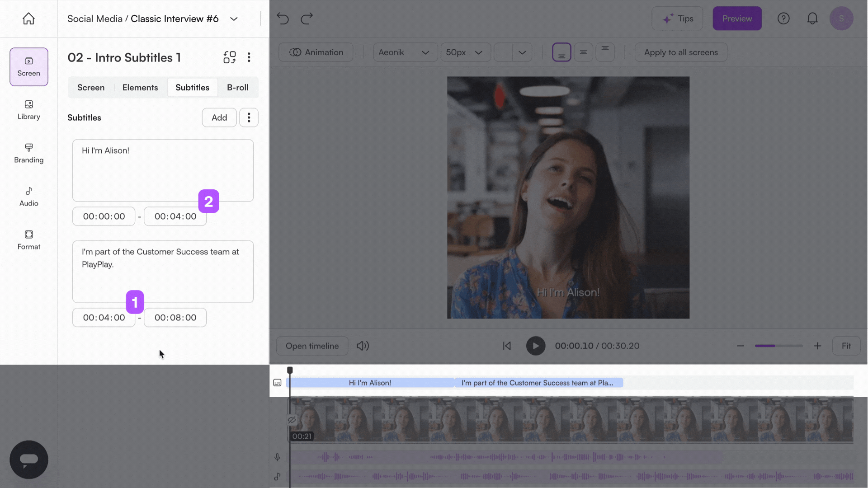Open the chat support bubble
868x488 pixels.
pos(28,460)
